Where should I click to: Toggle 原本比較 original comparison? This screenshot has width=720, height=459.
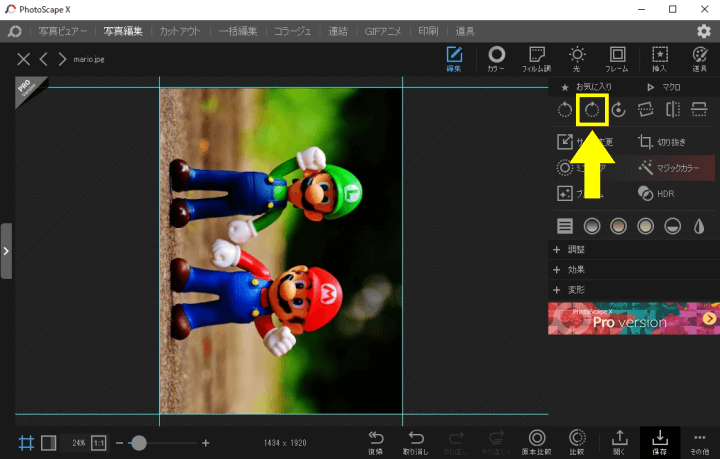click(536, 442)
